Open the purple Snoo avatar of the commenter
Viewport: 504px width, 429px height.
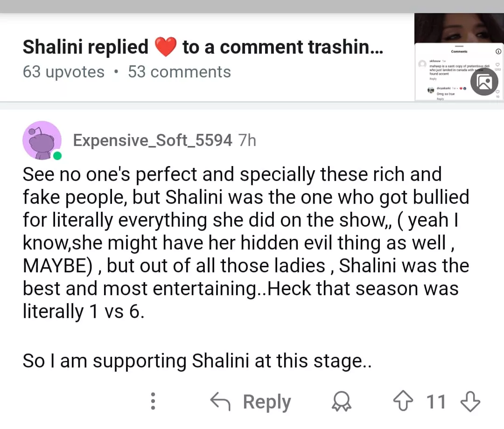click(x=42, y=140)
